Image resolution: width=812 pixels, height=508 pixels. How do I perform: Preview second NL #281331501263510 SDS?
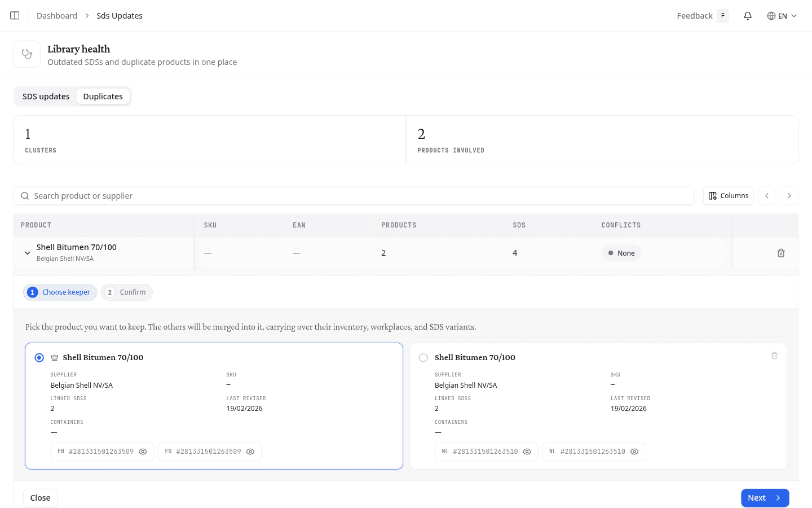[634, 452]
